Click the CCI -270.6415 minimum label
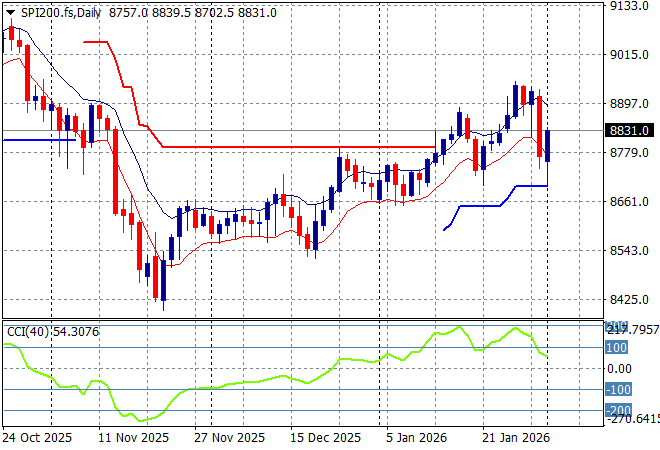Screen dimensions: 660x450 click(x=633, y=419)
